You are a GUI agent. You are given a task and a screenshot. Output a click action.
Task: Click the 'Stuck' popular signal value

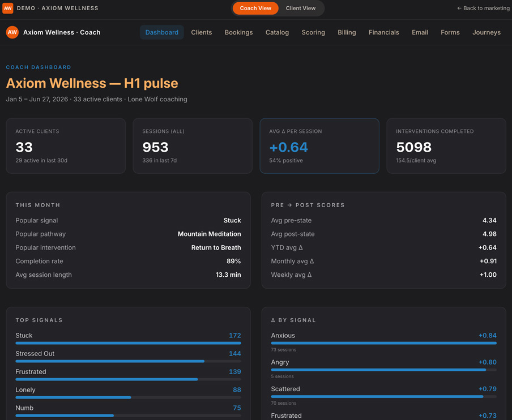point(232,220)
